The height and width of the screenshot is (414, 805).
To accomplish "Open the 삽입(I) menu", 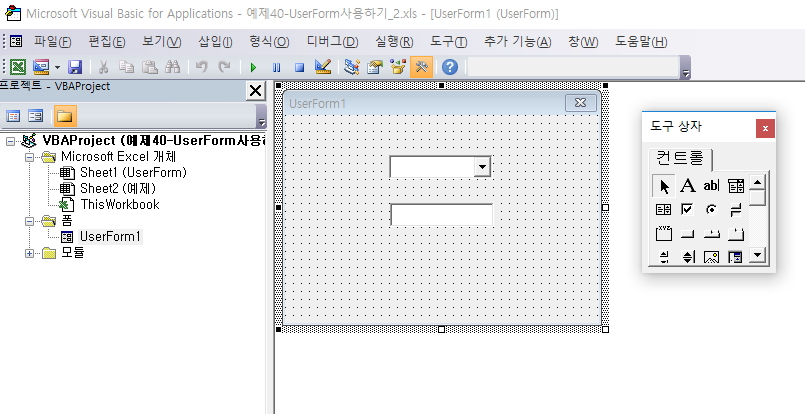I will (215, 42).
